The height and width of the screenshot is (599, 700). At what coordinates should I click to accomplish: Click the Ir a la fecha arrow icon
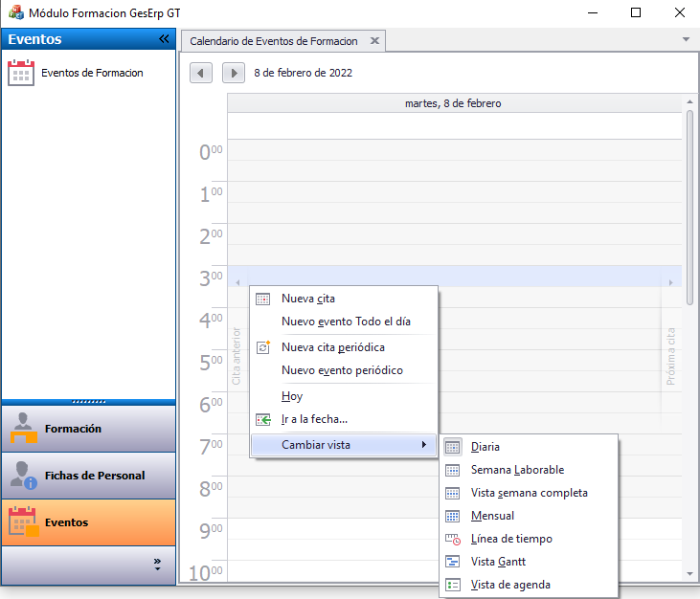click(x=263, y=419)
